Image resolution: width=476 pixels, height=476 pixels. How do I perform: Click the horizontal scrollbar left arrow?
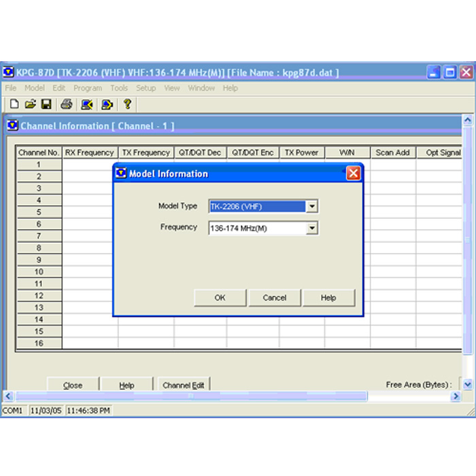pos(8,396)
